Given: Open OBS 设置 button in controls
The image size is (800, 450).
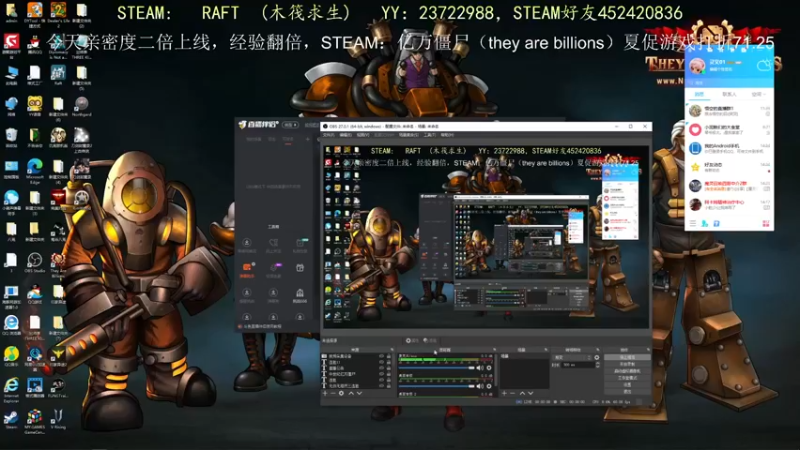Looking at the screenshot, I should click(628, 385).
